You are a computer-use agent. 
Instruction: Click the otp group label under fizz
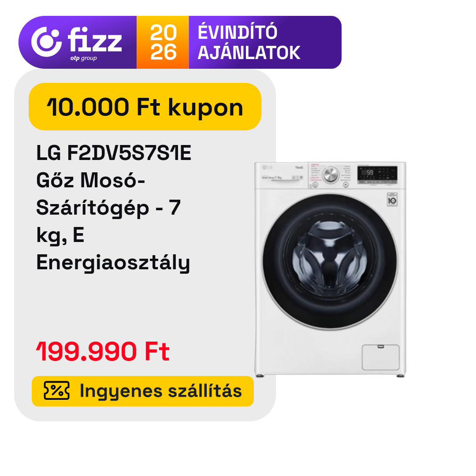click(x=83, y=58)
